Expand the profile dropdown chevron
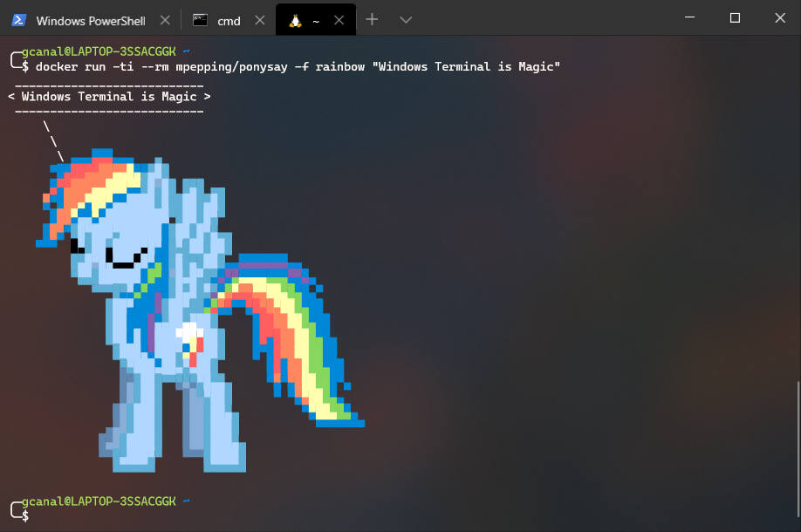 point(405,19)
